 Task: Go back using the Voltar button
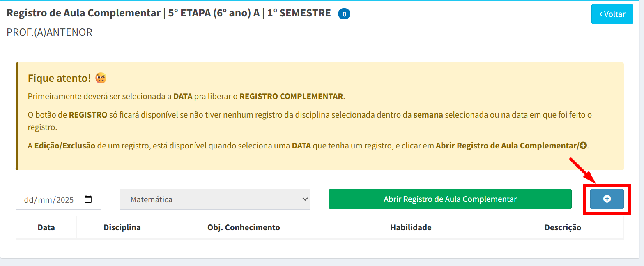(x=612, y=14)
